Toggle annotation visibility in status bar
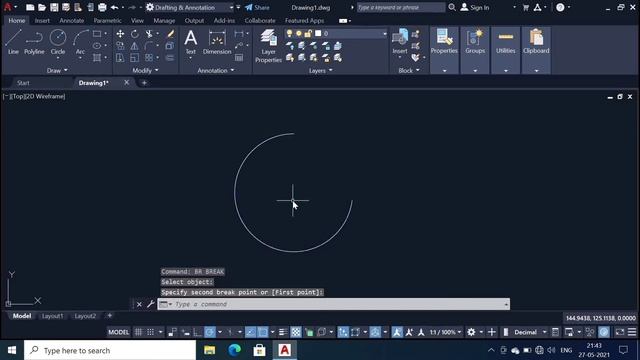 pyautogui.click(x=397, y=332)
